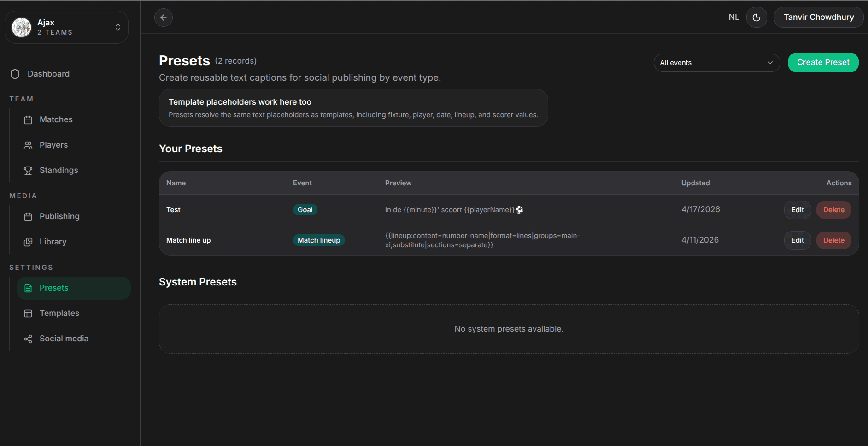The height and width of the screenshot is (446, 868).
Task: Switch language via NL
Action: point(734,17)
